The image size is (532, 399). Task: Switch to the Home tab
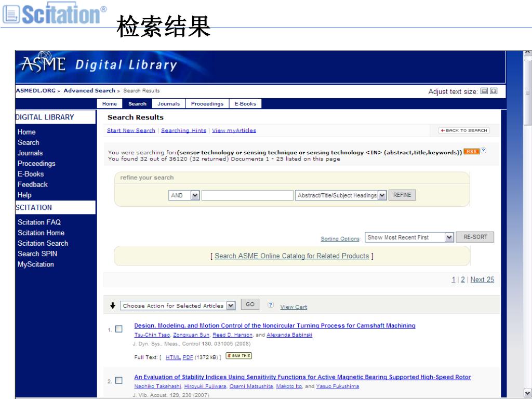coord(110,104)
